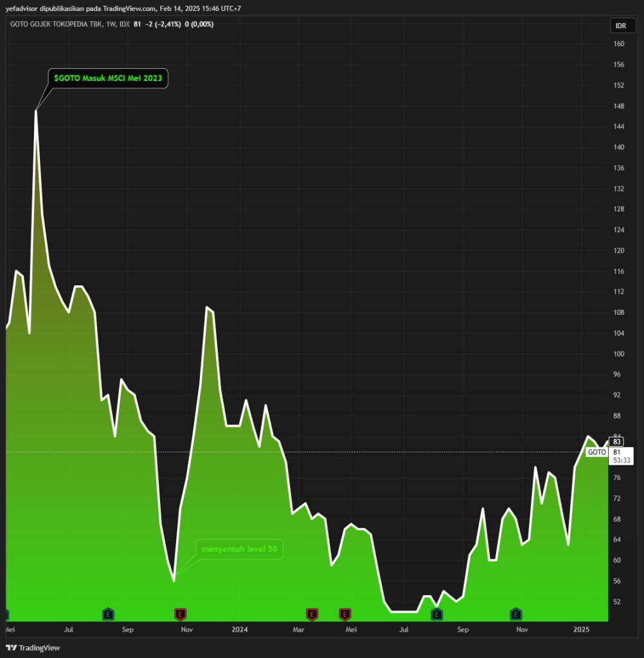Click the '-2 (-2,41%)' change value

pos(163,24)
